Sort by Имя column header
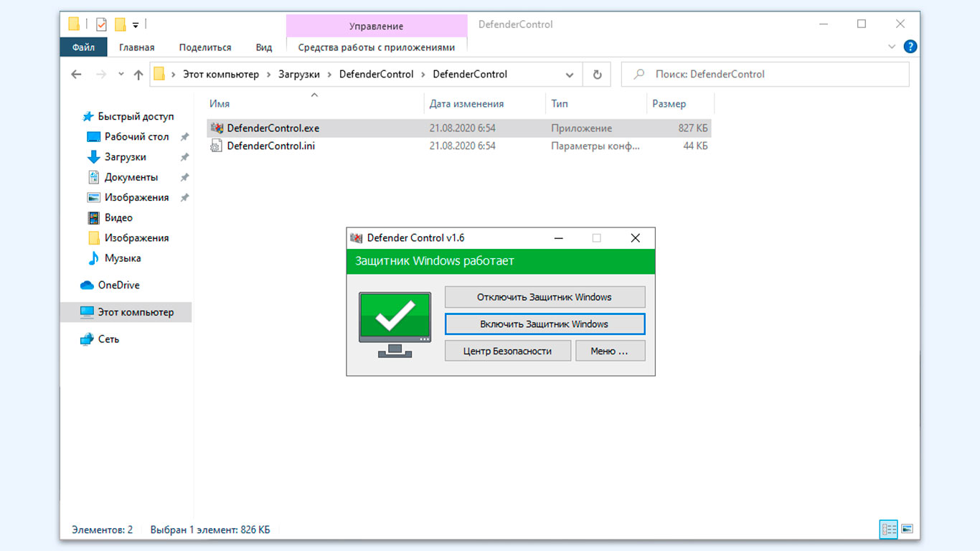Screen dimensions: 980x551 (220, 104)
